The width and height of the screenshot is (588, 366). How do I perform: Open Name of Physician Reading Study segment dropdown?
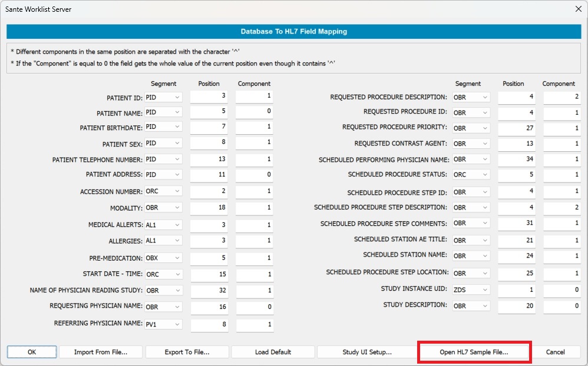coord(164,290)
